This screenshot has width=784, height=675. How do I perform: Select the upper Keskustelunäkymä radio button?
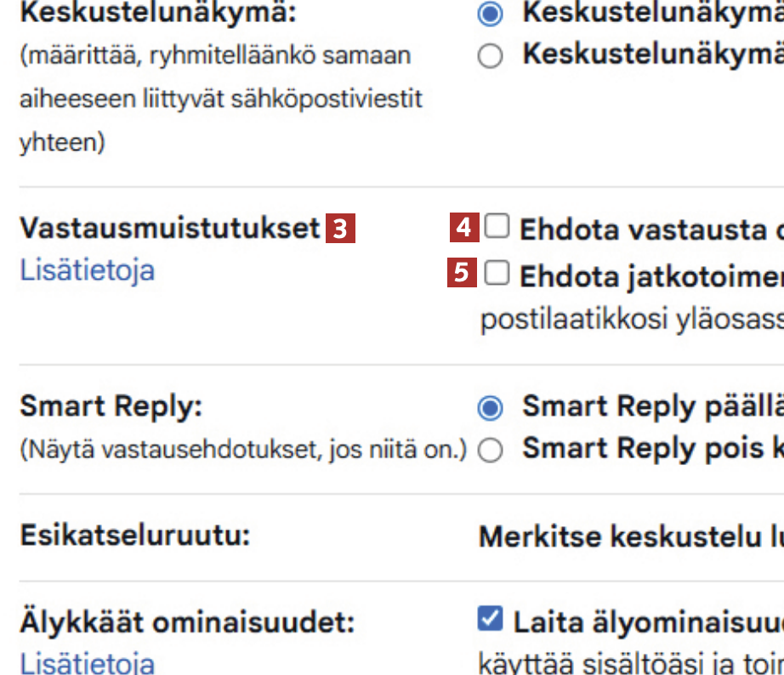coord(491,14)
